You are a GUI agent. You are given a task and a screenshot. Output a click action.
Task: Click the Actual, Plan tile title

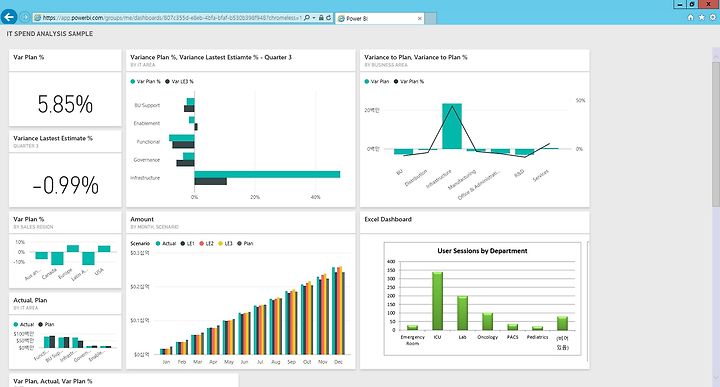click(x=30, y=300)
